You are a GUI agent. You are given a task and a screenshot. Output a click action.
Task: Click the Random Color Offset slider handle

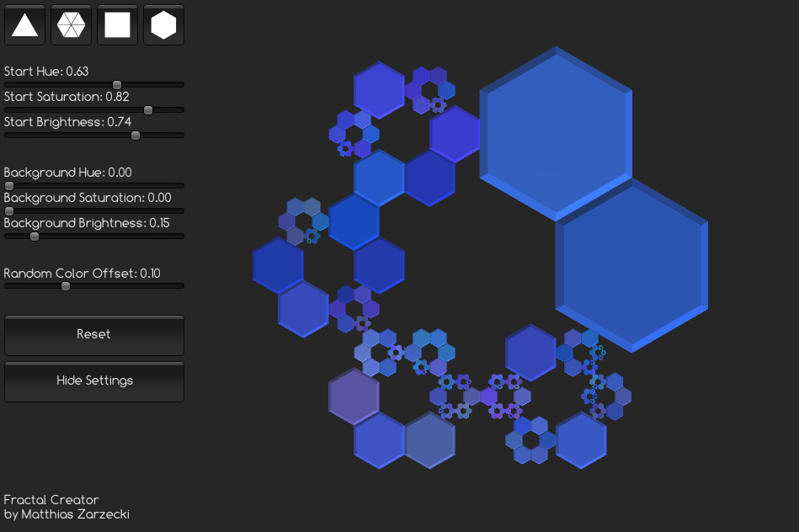(66, 286)
